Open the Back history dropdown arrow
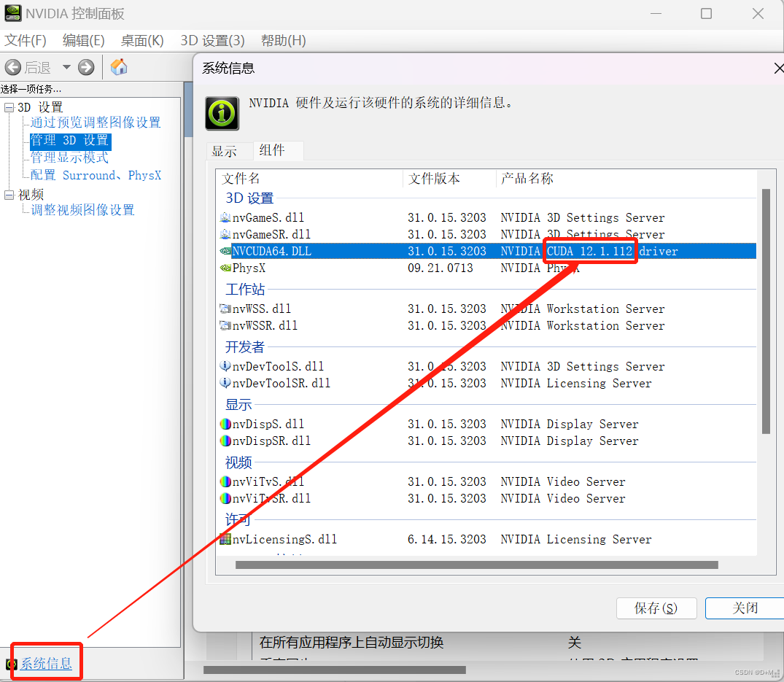The width and height of the screenshot is (784, 682). pyautogui.click(x=66, y=67)
